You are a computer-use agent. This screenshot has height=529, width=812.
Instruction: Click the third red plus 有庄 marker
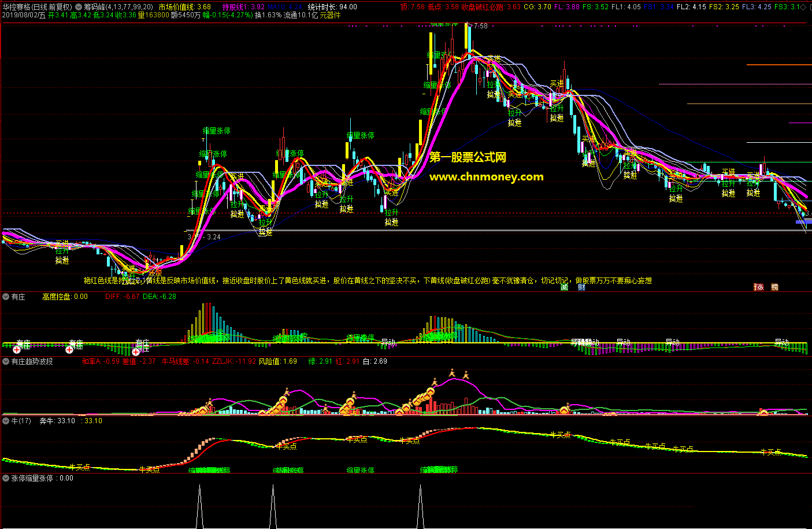[x=136, y=351]
